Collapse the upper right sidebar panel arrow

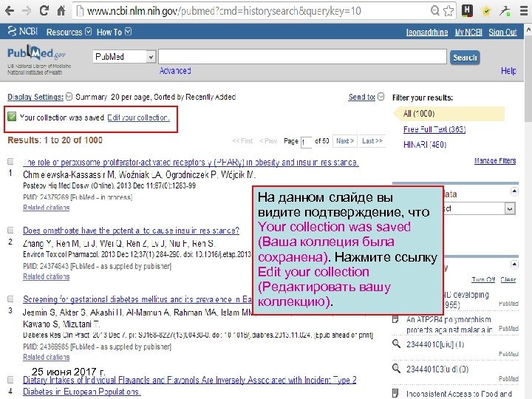[514, 191]
